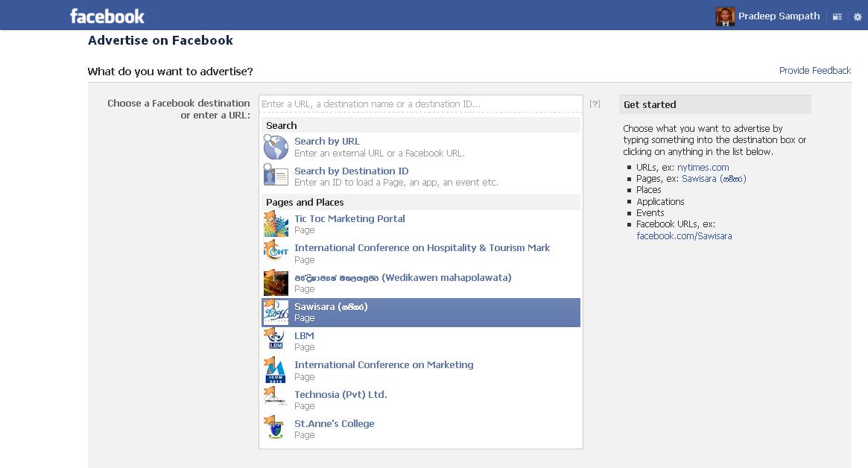Click Wedikawen mahapolawata page thumbnail
Viewport: 868px width, 468px height.
point(276,282)
